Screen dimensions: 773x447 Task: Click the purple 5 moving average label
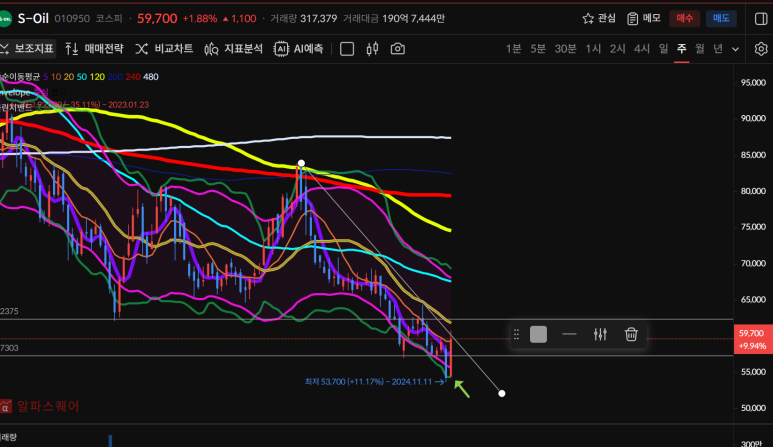coord(46,77)
